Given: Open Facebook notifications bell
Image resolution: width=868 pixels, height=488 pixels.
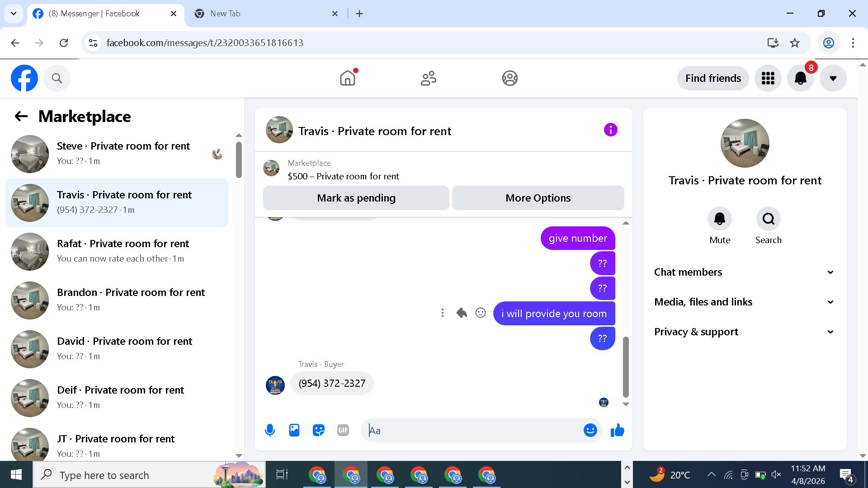Looking at the screenshot, I should pos(800,78).
